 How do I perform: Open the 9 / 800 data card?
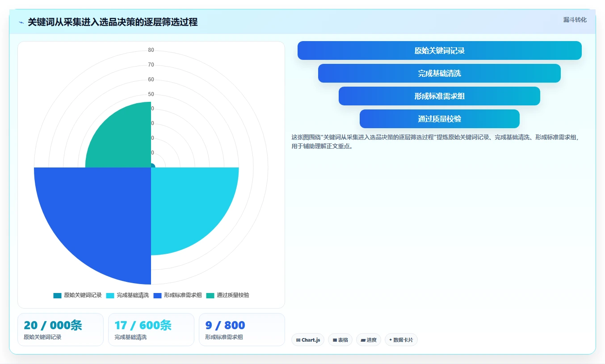242,330
